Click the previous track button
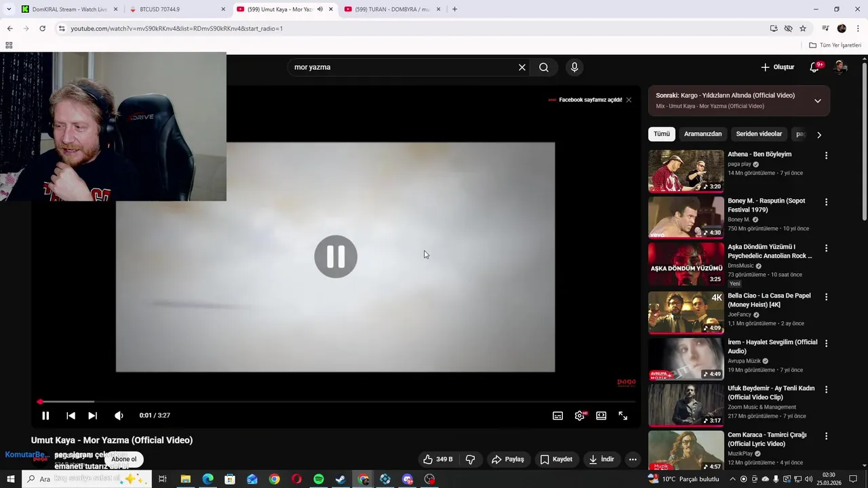 point(71,415)
